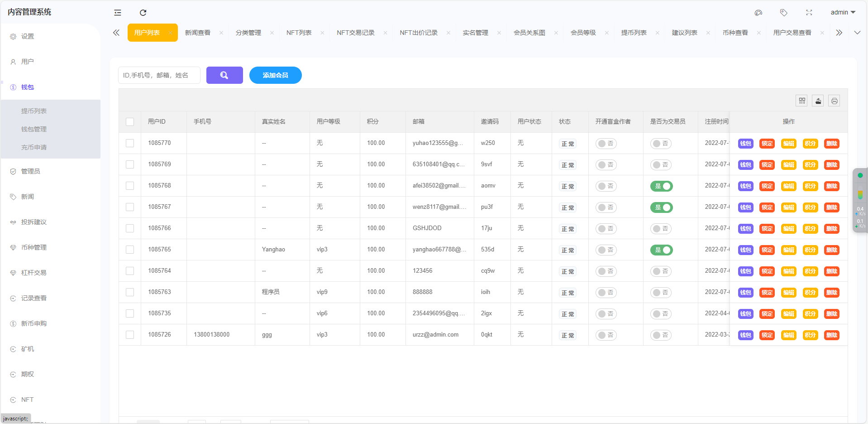Enable 开通盲盒作者 switch for user 1085763
The width and height of the screenshot is (868, 424).
point(606,293)
